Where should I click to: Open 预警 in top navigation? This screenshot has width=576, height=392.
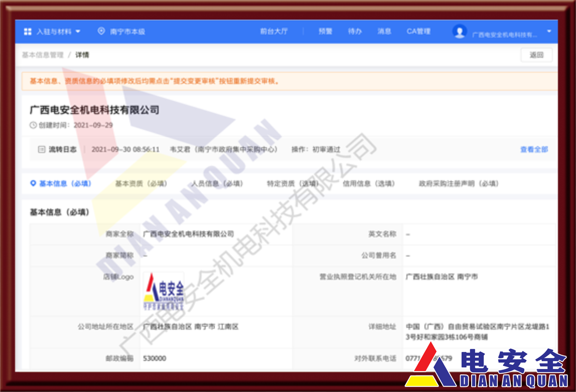coord(325,31)
